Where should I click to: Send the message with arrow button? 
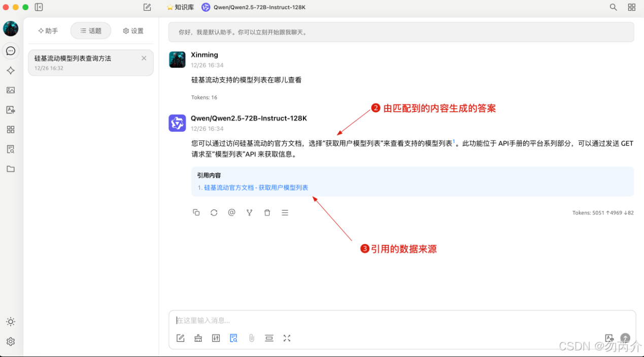[626, 338]
